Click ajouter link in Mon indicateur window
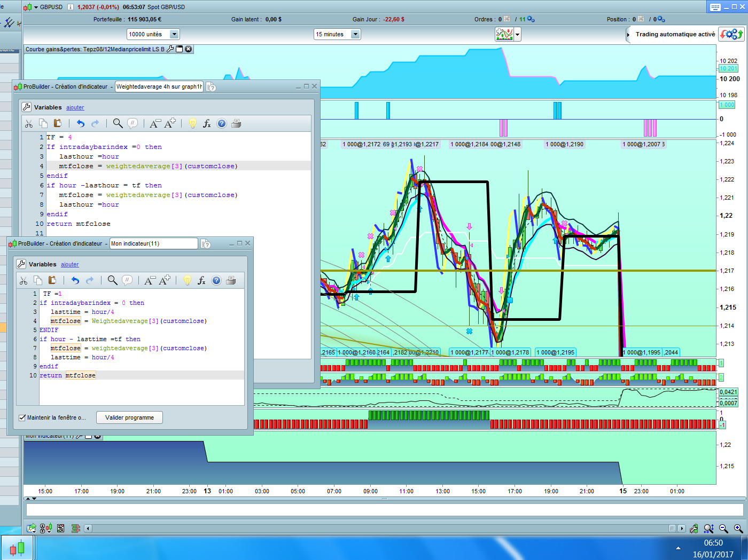Viewport: 748px width, 560px height. pos(69,264)
